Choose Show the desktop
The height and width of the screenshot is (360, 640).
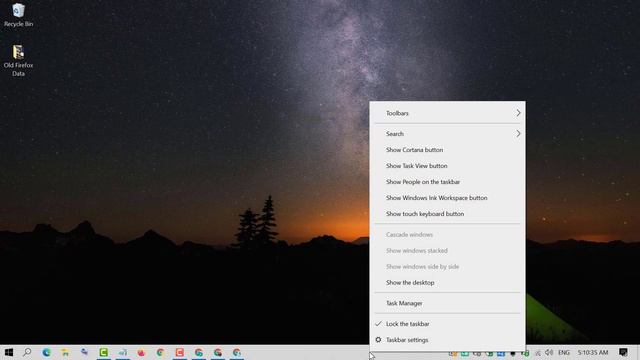(447, 282)
